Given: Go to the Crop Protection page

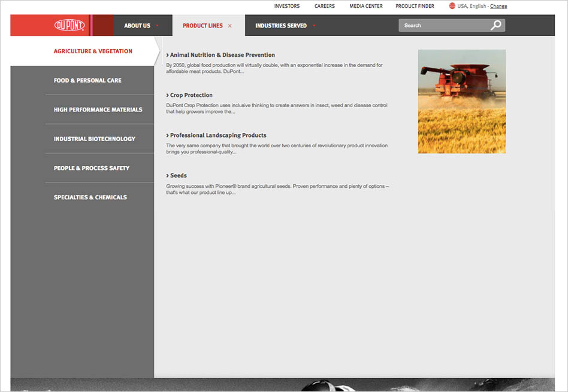Looking at the screenshot, I should click(191, 95).
